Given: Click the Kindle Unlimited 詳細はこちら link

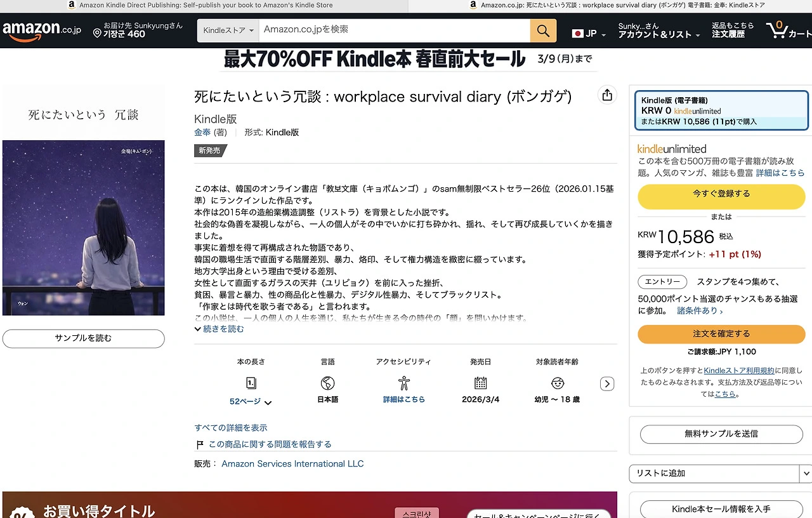Looking at the screenshot, I should [780, 173].
